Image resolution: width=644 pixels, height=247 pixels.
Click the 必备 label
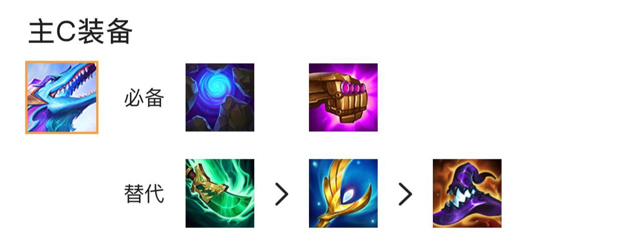[x=144, y=99]
